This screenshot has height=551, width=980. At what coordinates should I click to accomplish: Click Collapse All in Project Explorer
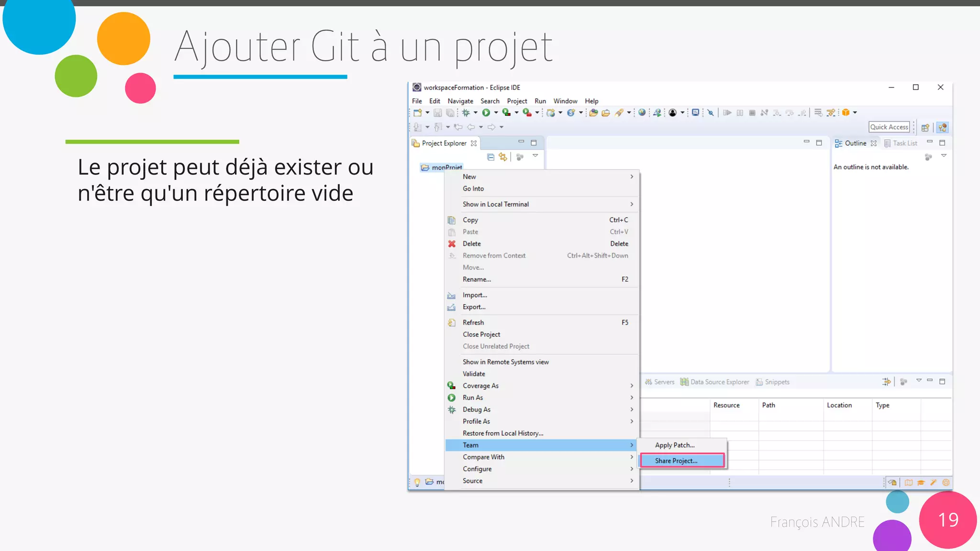coord(490,157)
